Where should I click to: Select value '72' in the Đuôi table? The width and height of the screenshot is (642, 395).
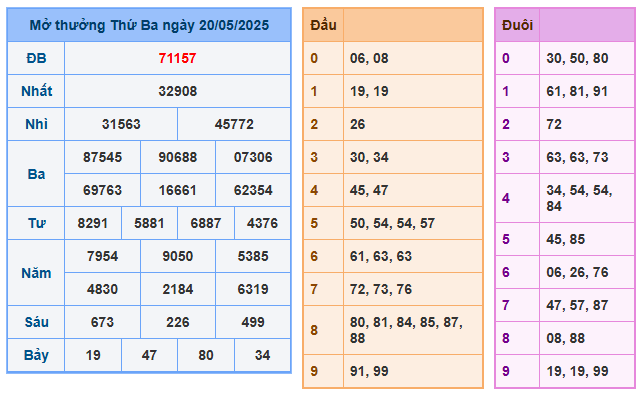click(x=554, y=124)
